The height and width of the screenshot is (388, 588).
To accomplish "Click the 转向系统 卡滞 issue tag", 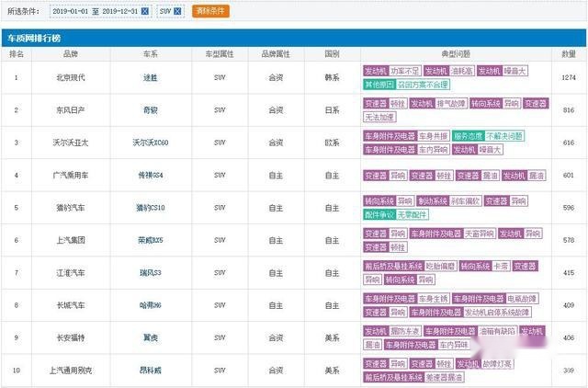I will coord(485,267).
